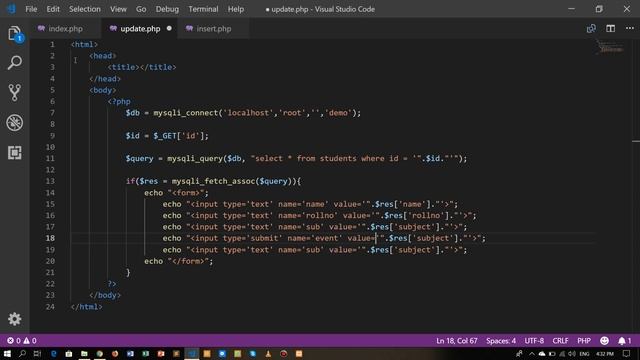This screenshot has width=640, height=360.
Task: Click the mysqli_fetch_assoc function name
Action: (213, 181)
